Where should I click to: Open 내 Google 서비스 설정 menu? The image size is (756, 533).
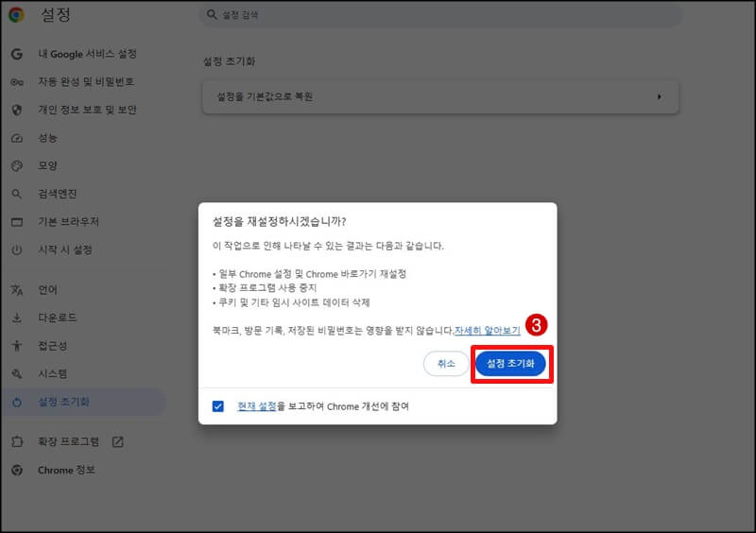point(87,54)
